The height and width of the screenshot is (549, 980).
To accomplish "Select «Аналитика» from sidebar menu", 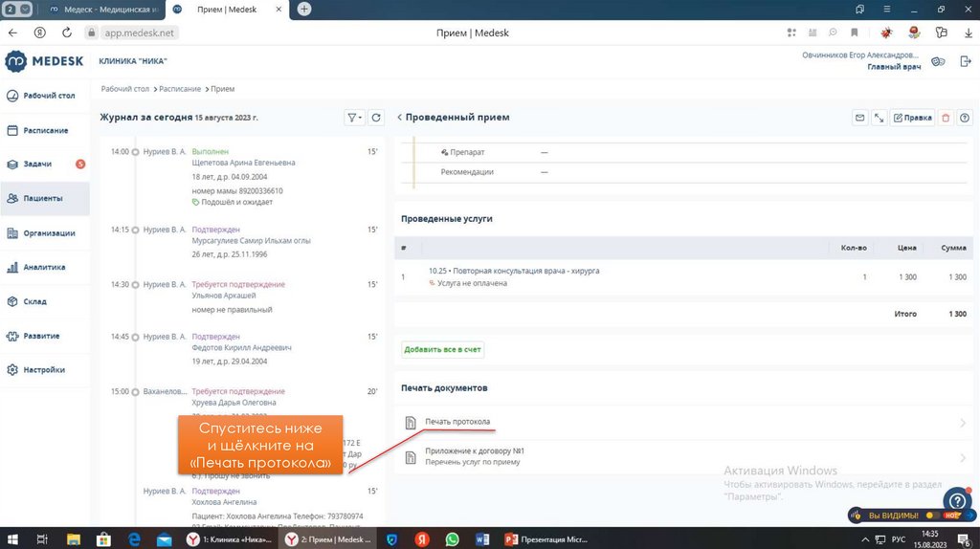I will click(44, 268).
